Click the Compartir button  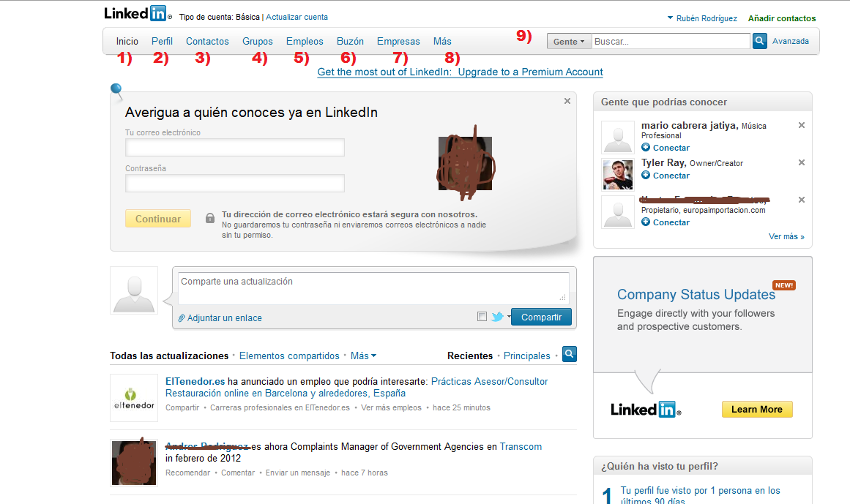click(541, 317)
